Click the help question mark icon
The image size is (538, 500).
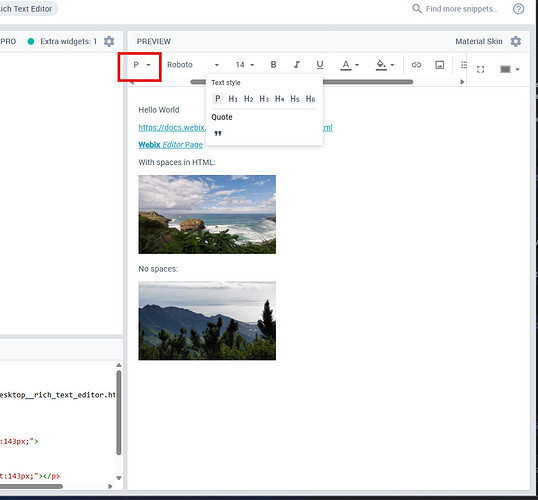518,9
